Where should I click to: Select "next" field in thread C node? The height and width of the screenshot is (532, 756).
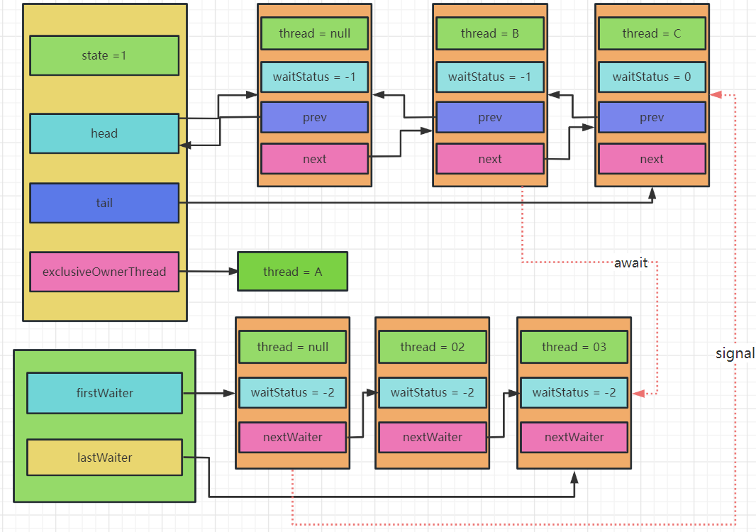click(x=651, y=159)
